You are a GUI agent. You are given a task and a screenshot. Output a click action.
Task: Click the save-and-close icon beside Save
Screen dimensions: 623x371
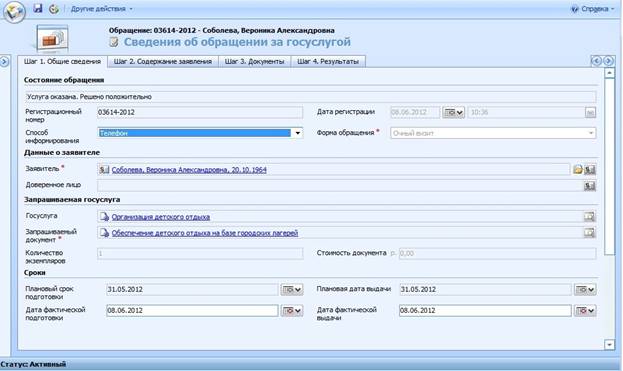[x=54, y=8]
